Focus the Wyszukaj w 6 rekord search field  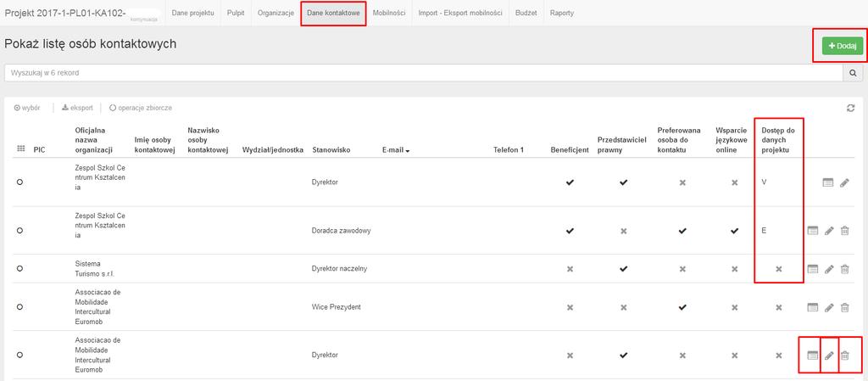pos(424,72)
